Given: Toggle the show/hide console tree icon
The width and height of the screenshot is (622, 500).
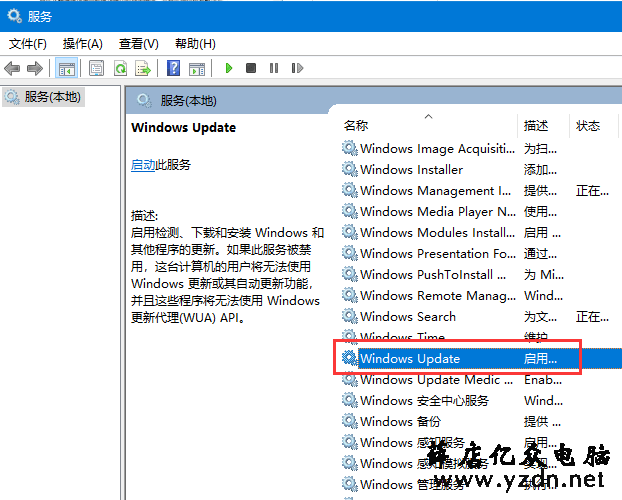Looking at the screenshot, I should 67,68.
